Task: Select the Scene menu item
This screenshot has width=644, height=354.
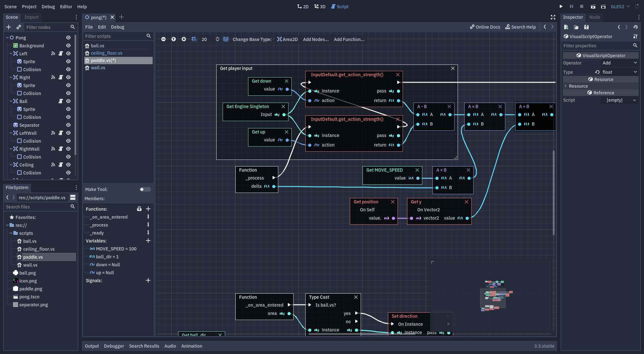Action: pos(11,7)
